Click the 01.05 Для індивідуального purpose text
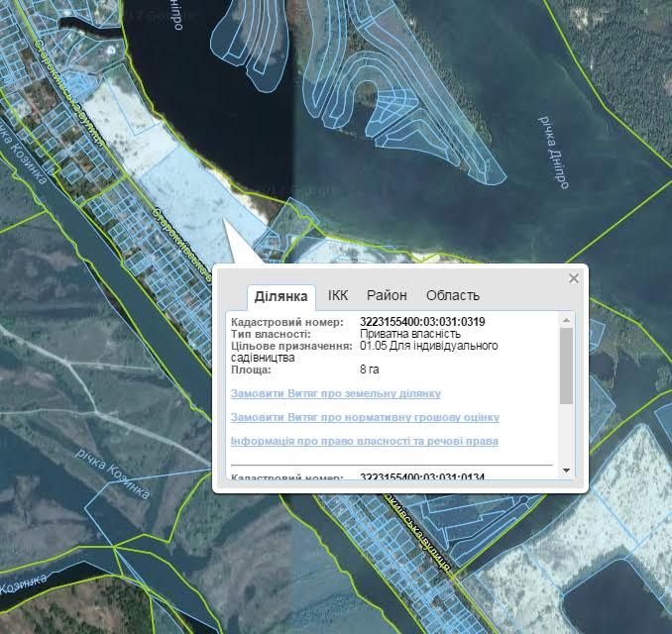 pyautogui.click(x=428, y=346)
